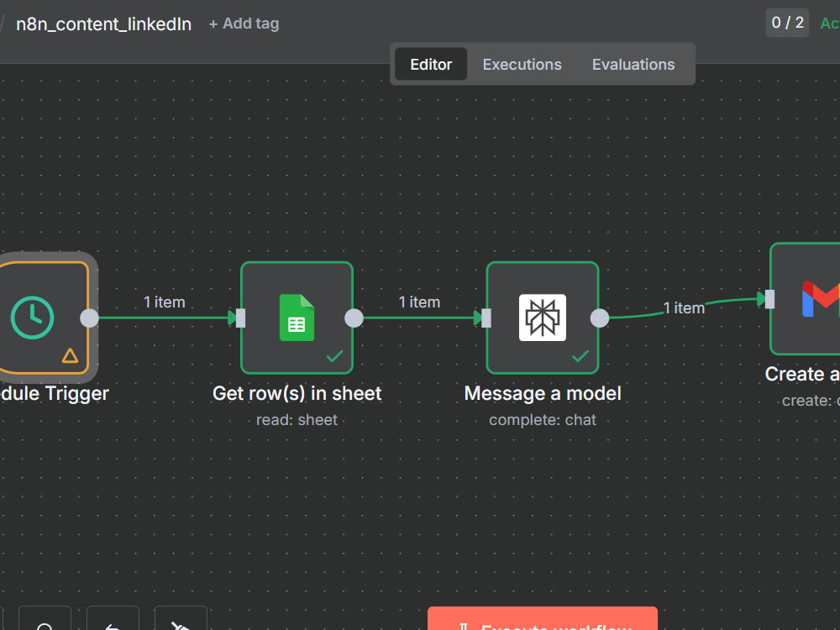Click the 'Get row(s) in sheet' label
Screen dimensions: 840x630
point(297,393)
